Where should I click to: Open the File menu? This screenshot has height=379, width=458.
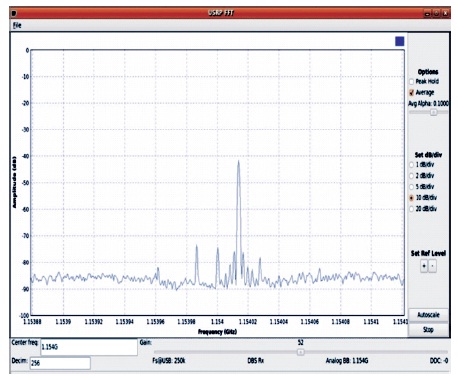pos(17,25)
